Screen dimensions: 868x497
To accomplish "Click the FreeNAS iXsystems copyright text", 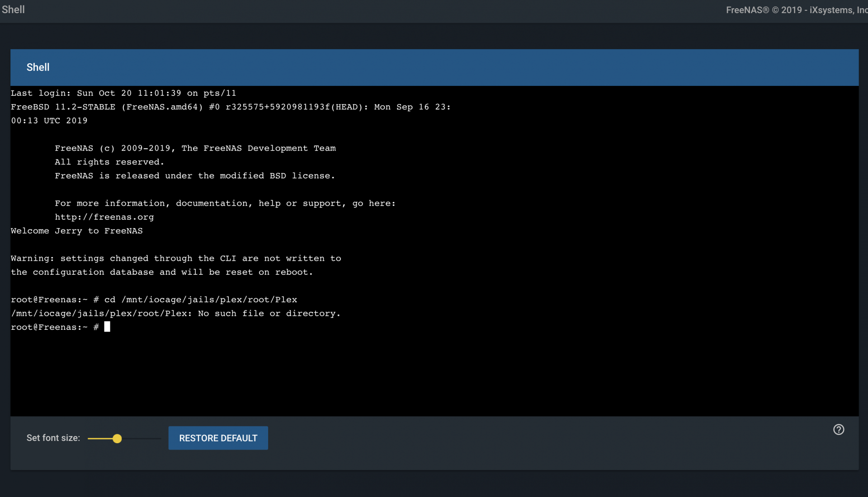I will click(x=797, y=10).
